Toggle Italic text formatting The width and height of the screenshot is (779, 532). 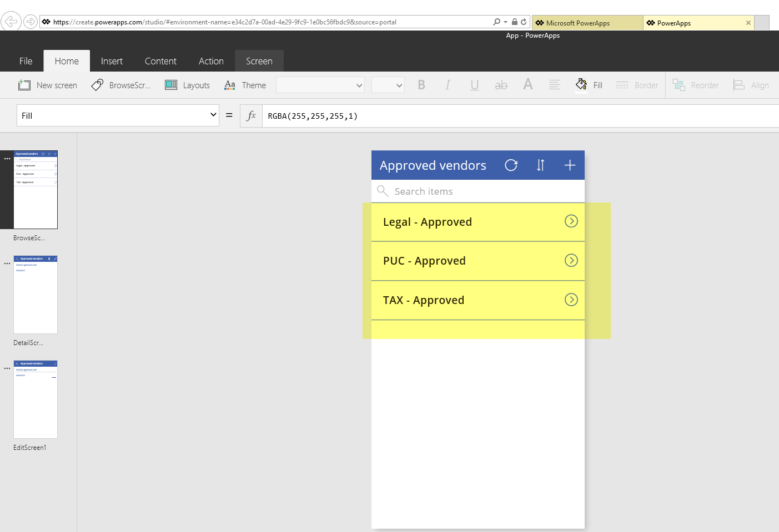click(448, 85)
